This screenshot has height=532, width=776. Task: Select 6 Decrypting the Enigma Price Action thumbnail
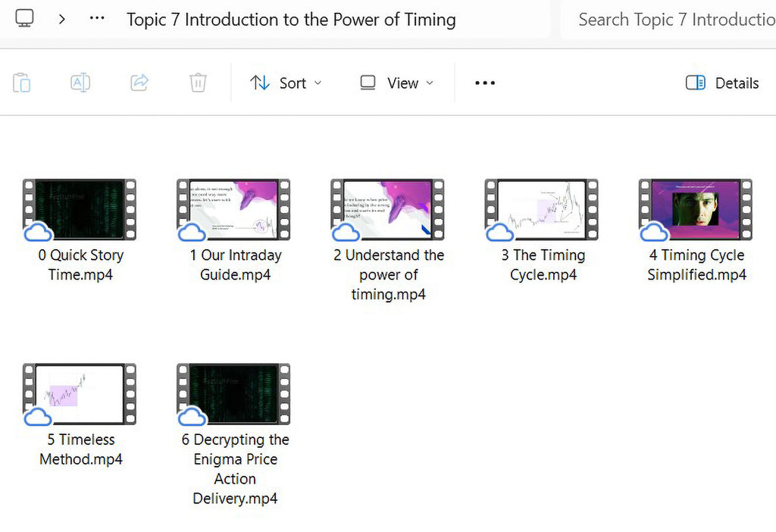click(233, 394)
